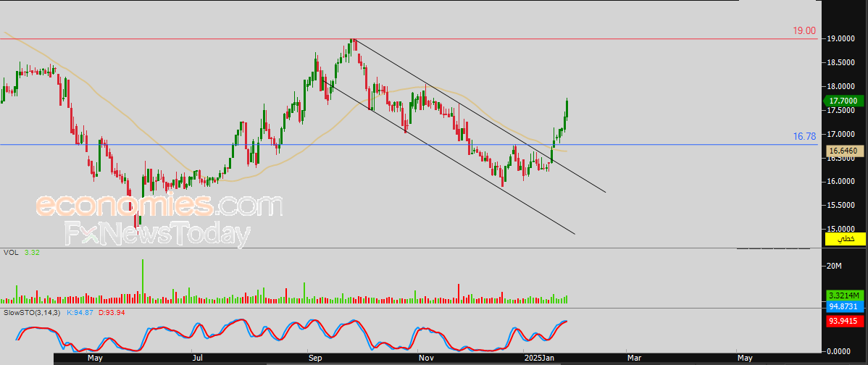Screen dimensions: 868x365
Task: Click the Jul label on time axis
Action: click(198, 358)
